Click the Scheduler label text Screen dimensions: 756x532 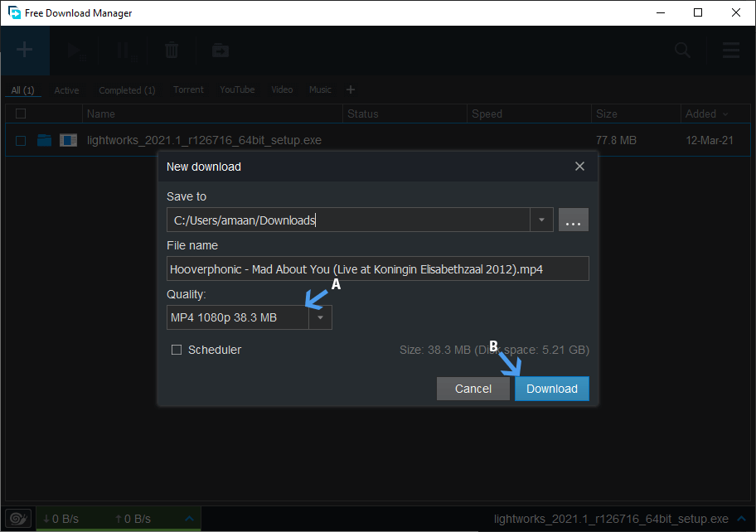click(x=215, y=350)
